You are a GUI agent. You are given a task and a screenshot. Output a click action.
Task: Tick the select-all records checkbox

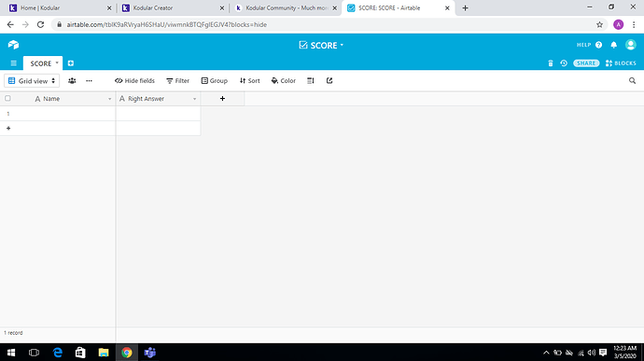(x=7, y=99)
